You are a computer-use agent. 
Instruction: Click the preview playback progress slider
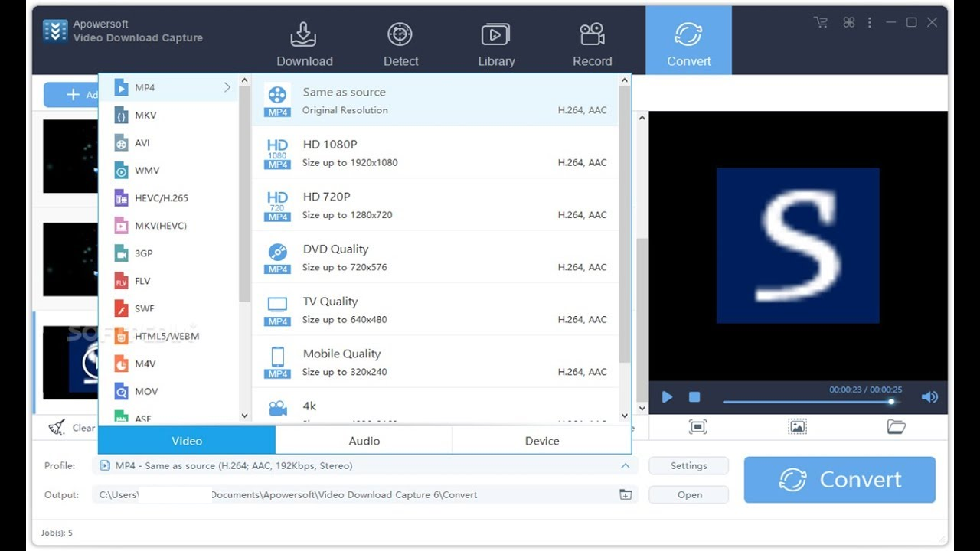click(811, 402)
